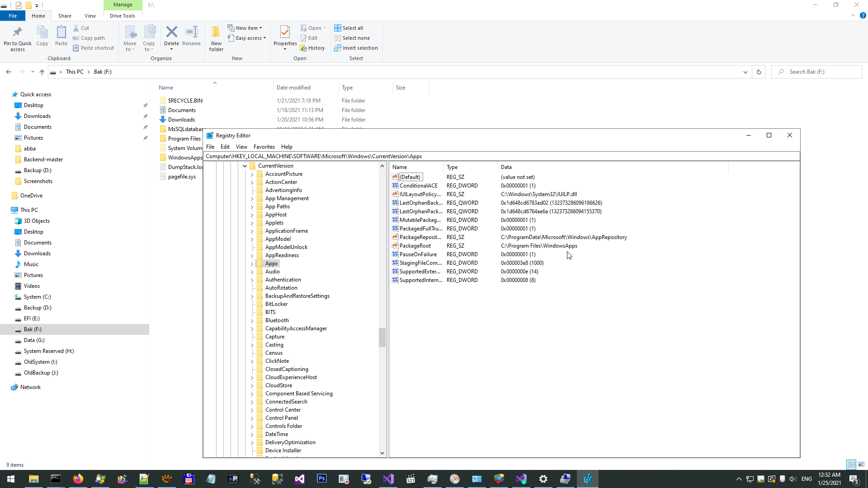This screenshot has height=488, width=868.
Task: Click the Pin to Quick access icon
Action: click(18, 33)
